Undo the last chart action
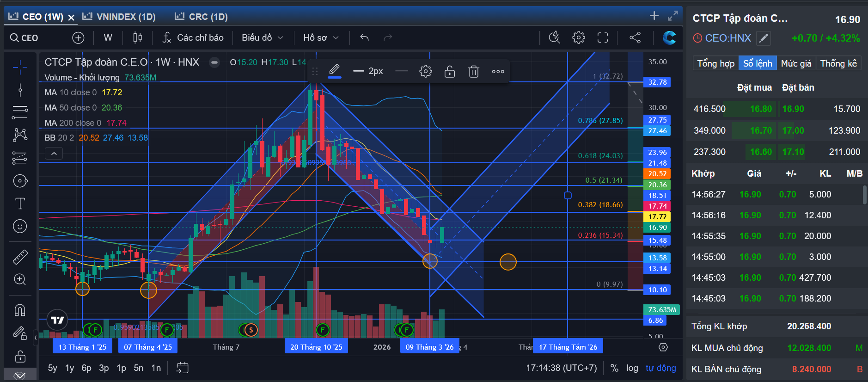 [364, 38]
